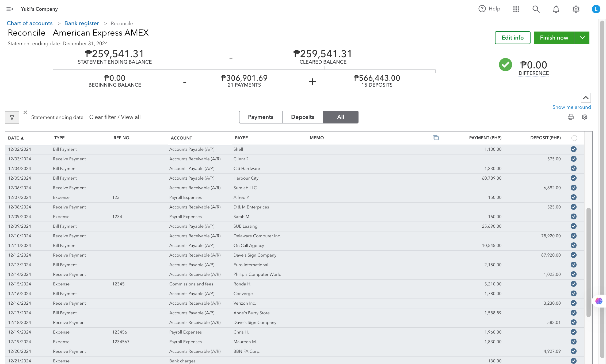Collapse the summary header chevron
606x364 pixels.
586,98
